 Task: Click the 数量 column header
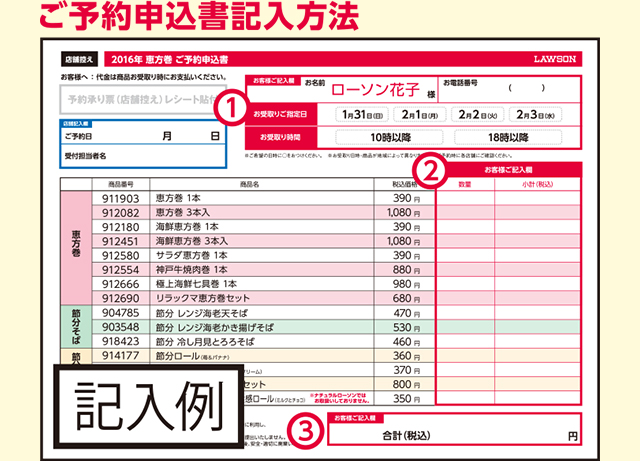[x=465, y=185]
